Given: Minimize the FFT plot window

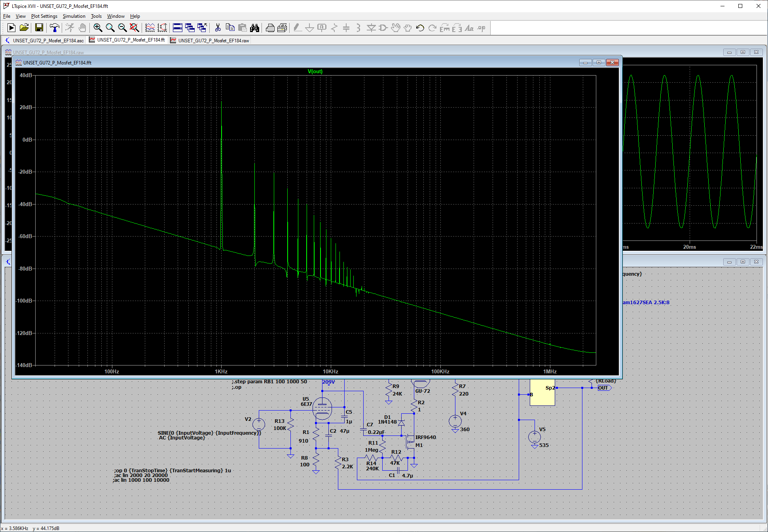Looking at the screenshot, I should (585, 62).
